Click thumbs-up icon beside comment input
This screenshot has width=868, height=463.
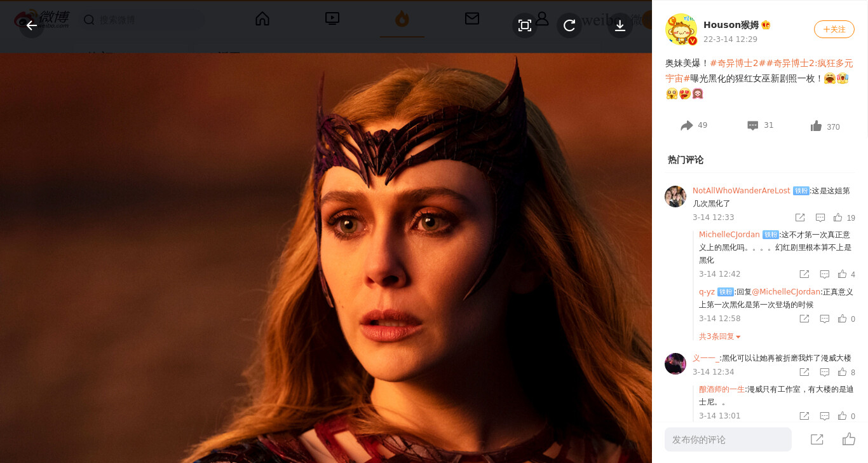(849, 439)
